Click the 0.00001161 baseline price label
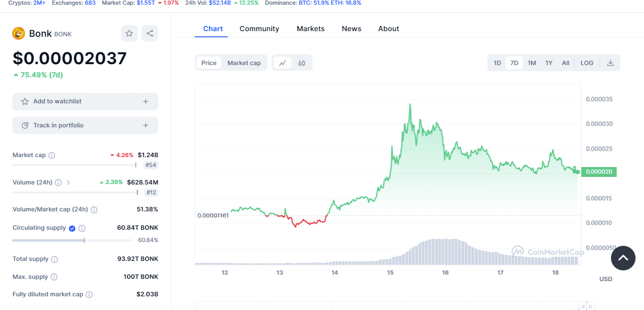Viewport: 644px width, 310px height. point(213,216)
